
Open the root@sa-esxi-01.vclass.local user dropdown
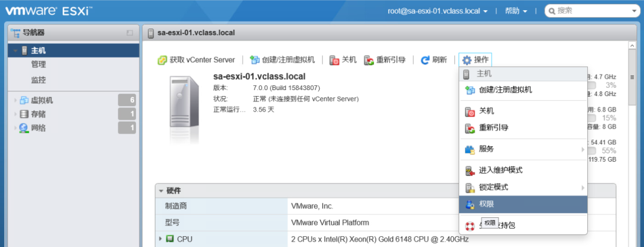pyautogui.click(x=438, y=11)
